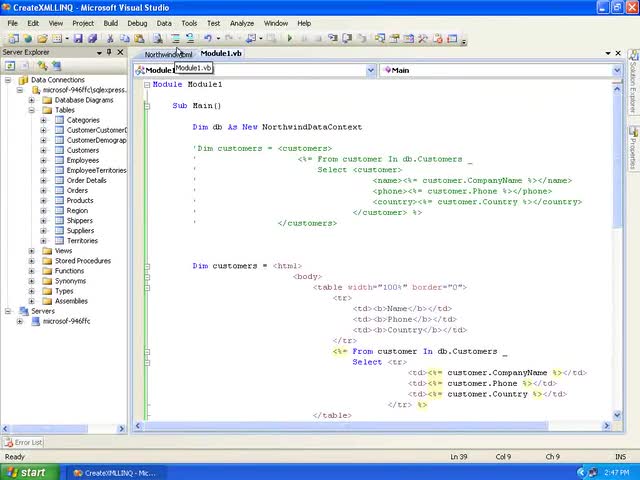
Task: Click the Save icon in toolbar
Action: tap(76, 39)
